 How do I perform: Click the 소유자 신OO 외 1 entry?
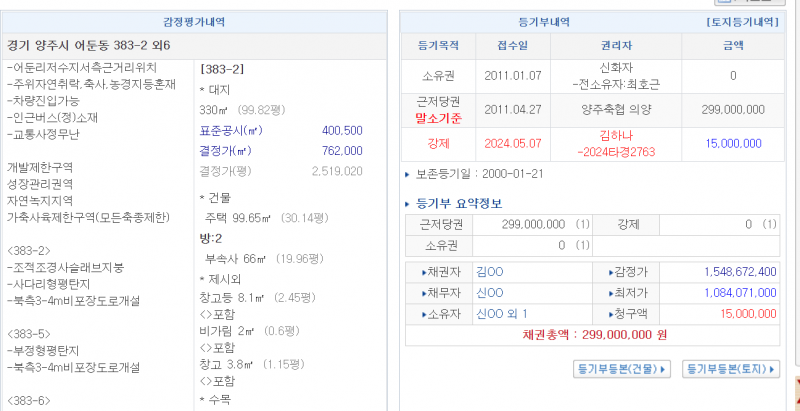[x=502, y=313]
